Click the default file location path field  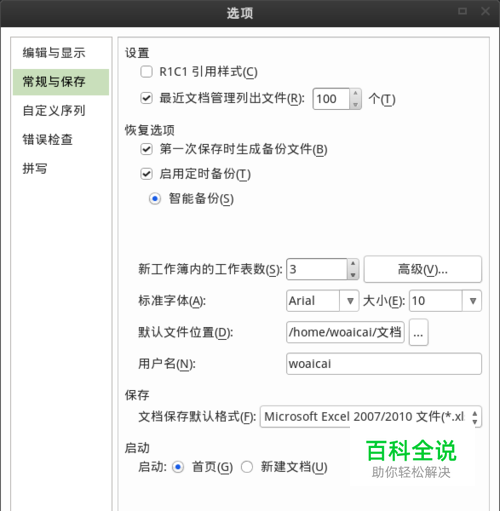(345, 332)
